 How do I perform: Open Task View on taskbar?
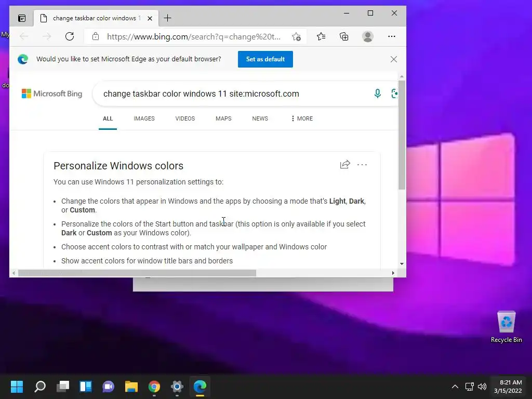(x=63, y=387)
